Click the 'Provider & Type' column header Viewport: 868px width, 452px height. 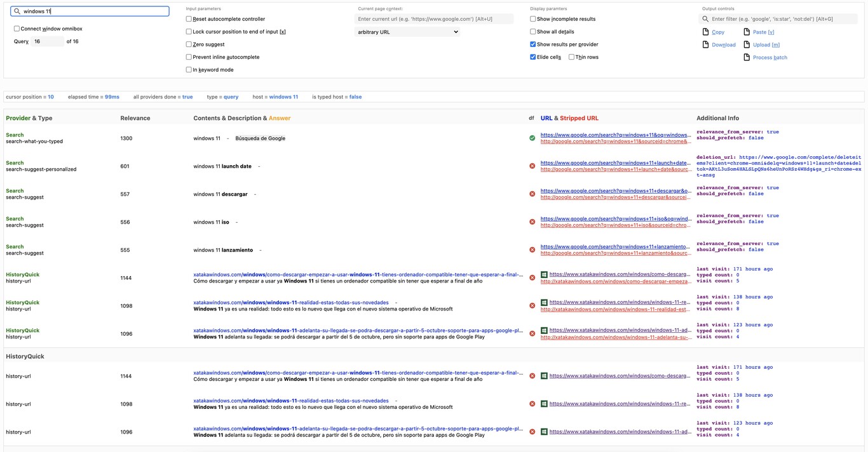click(x=29, y=118)
